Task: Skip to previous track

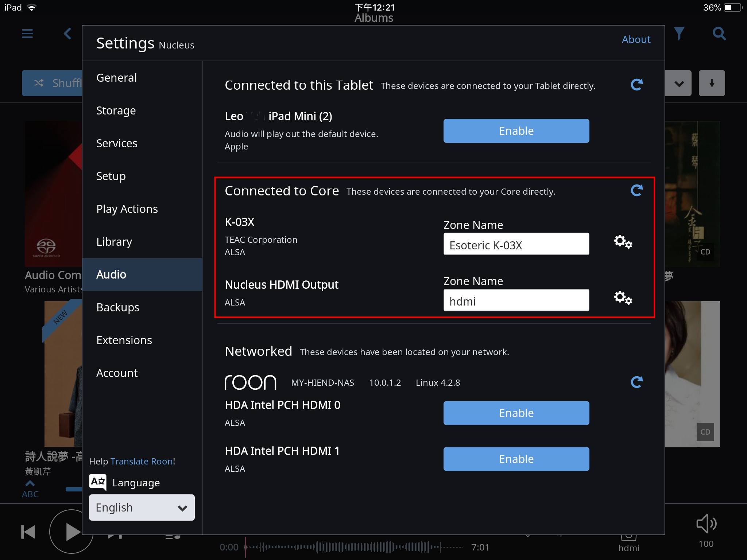Action: coord(28,532)
